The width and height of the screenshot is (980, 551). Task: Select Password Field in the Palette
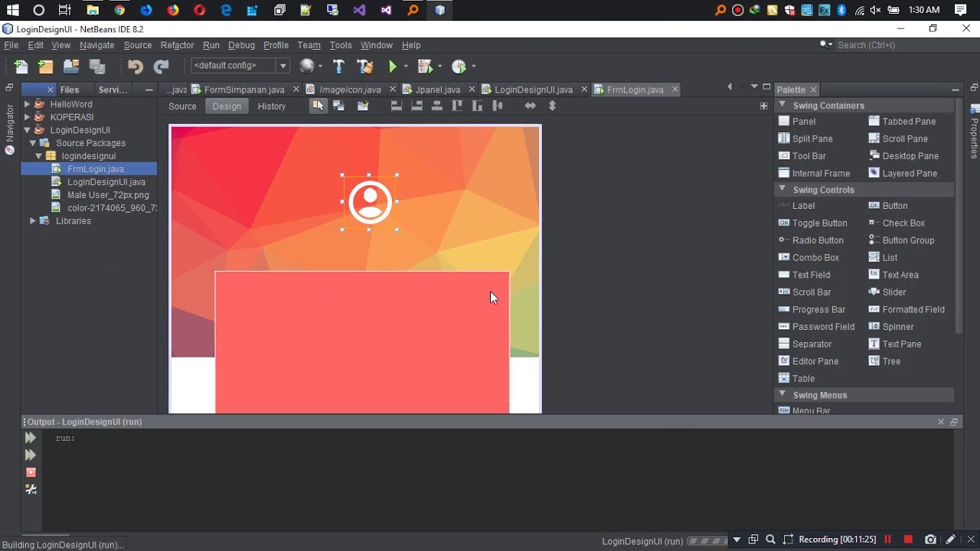click(x=816, y=327)
